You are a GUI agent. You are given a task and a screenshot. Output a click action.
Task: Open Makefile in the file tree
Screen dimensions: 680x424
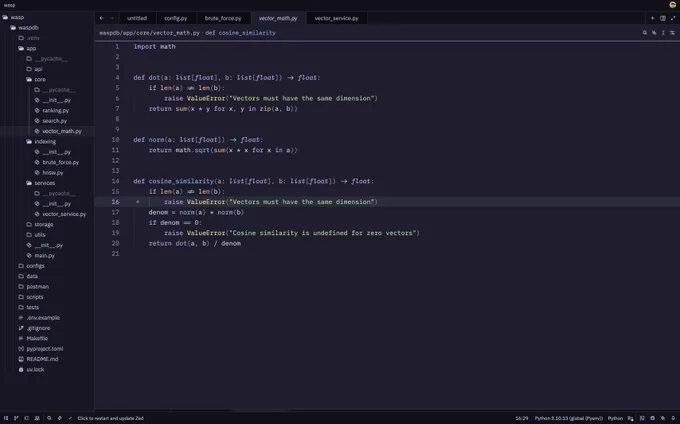tap(37, 339)
